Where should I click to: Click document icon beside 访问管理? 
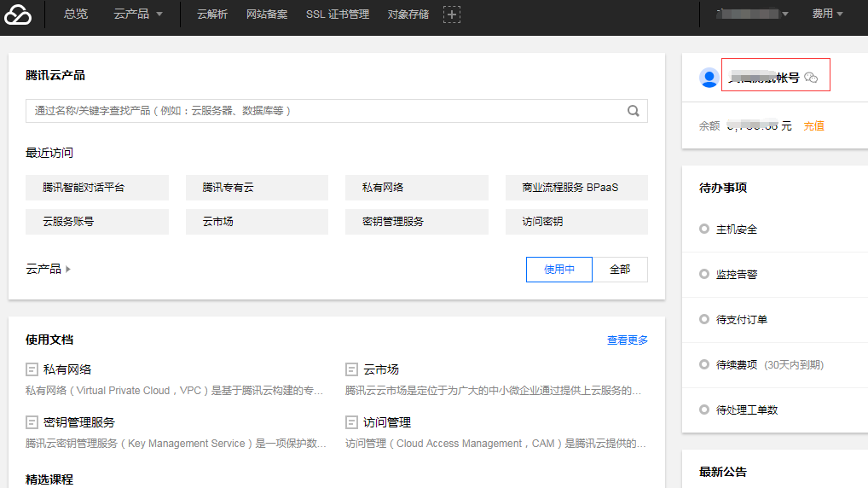click(351, 422)
